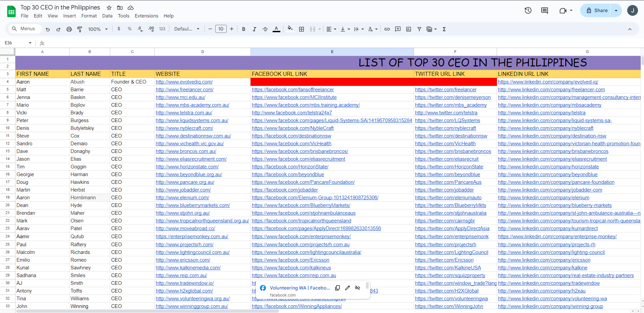
Task: Open the http://www.telstra.com.au/ link
Action: pyautogui.click(x=184, y=113)
